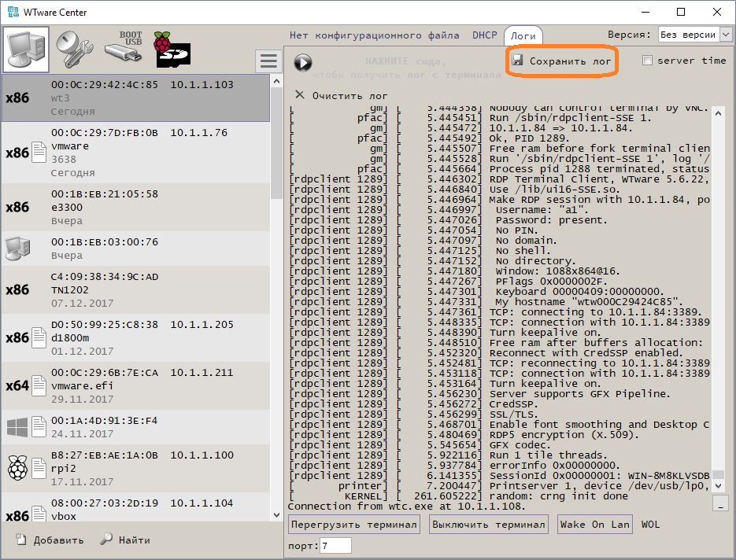Clear the log with the X icon
Screen dimensions: 736x560
click(x=299, y=95)
